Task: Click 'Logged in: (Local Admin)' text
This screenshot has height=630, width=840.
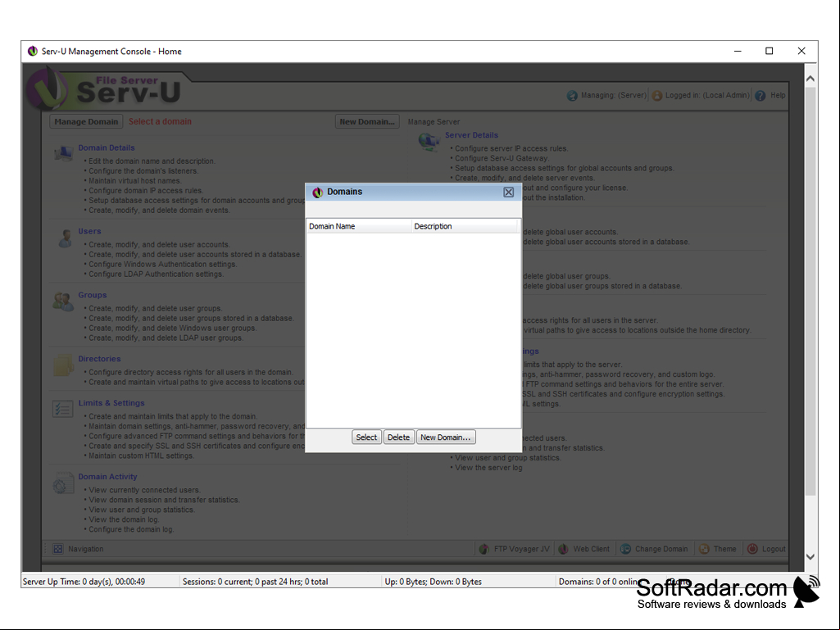Action: click(707, 95)
